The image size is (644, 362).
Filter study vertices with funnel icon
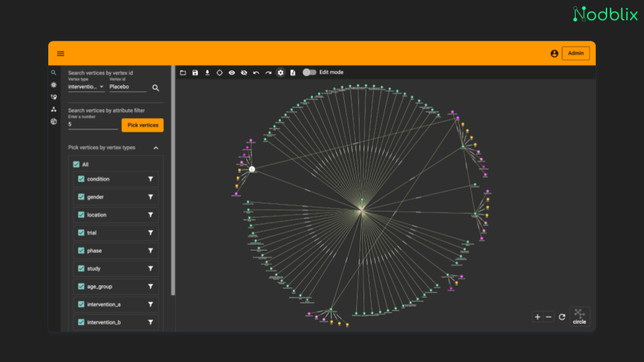[x=151, y=268]
